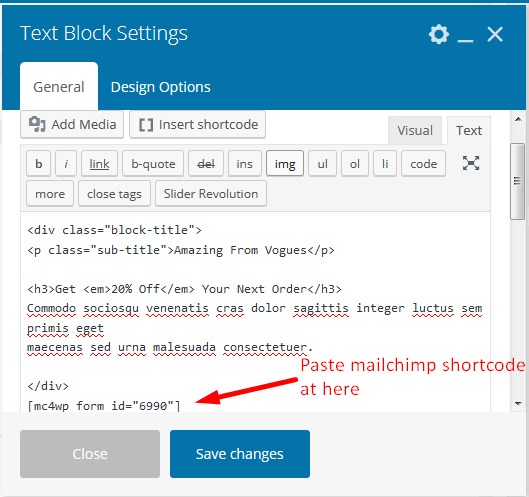Click Save changes button
The width and height of the screenshot is (529, 497).
click(240, 454)
